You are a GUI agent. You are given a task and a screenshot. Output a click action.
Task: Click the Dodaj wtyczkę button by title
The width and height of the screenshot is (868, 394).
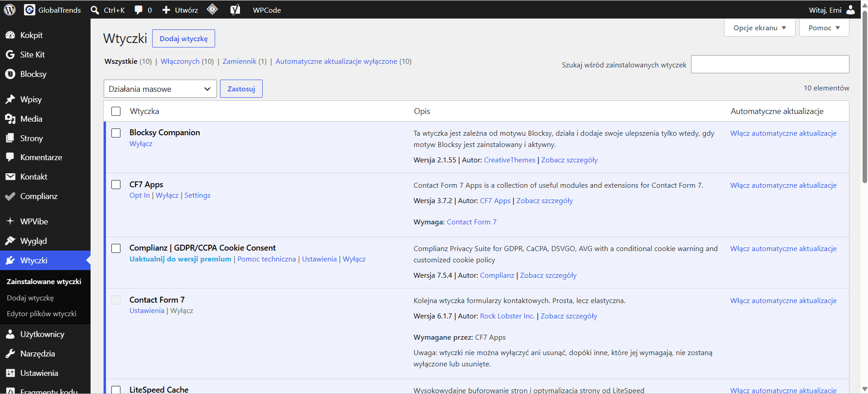coord(183,38)
